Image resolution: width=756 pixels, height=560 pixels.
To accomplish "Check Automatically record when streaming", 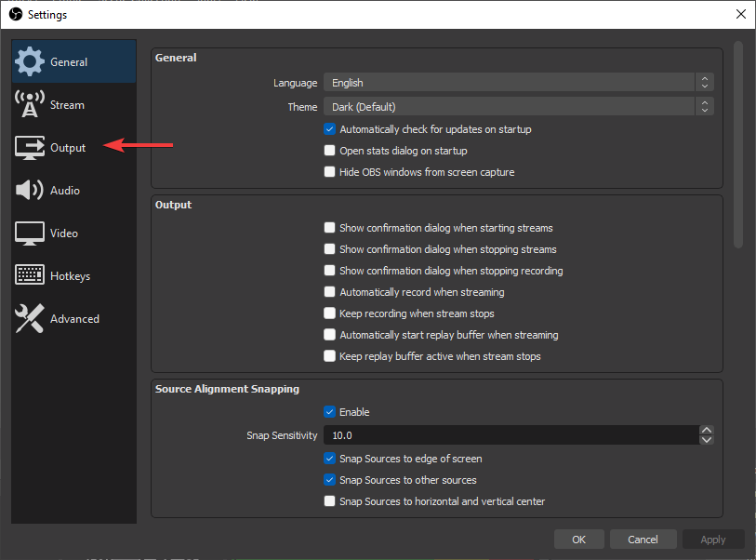I will click(x=329, y=292).
